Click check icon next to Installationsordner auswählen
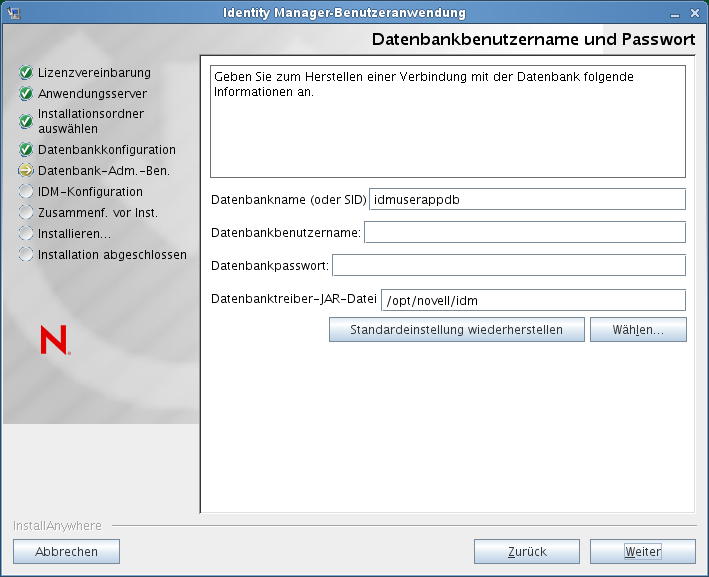 click(26, 121)
